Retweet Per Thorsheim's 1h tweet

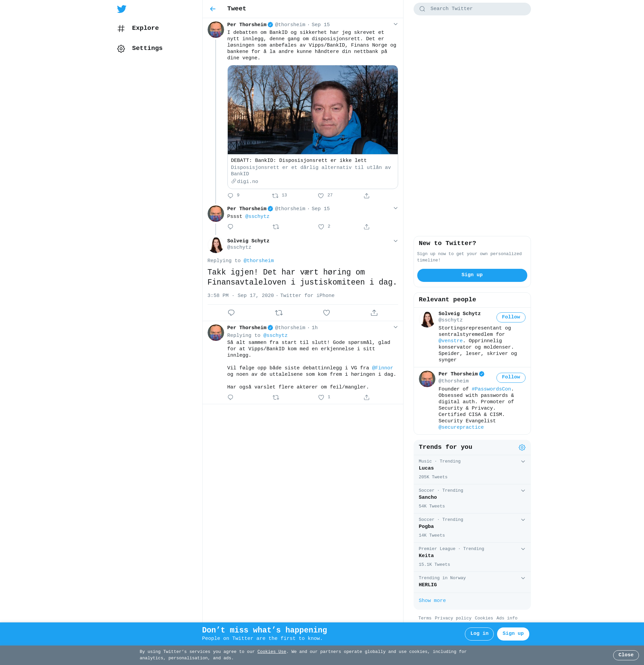coord(276,397)
